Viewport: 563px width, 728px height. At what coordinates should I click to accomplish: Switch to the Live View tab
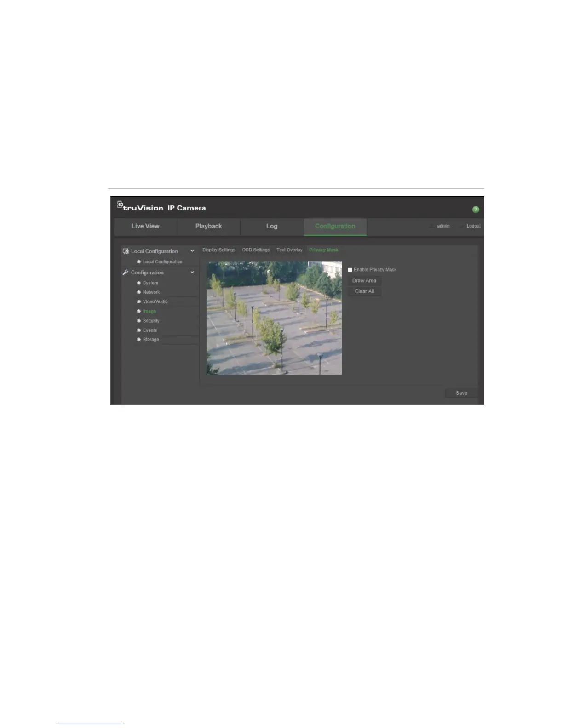[145, 227]
